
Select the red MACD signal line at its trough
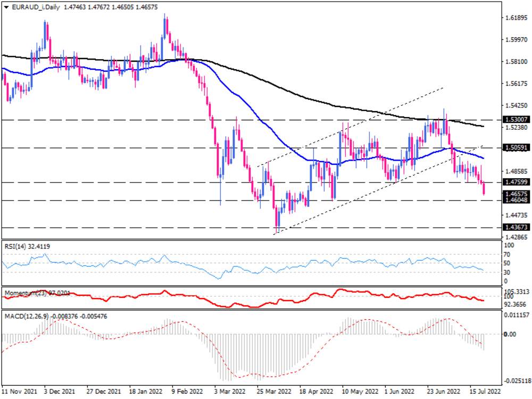point(240,377)
